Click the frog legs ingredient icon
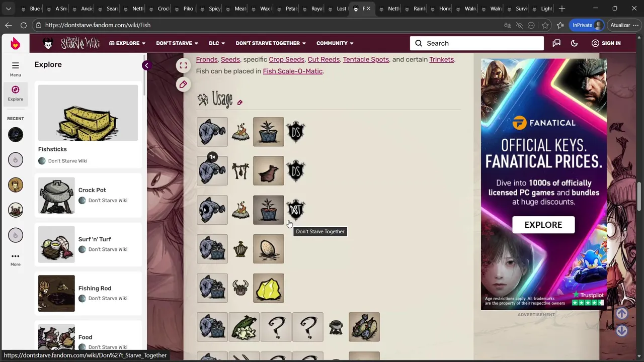This screenshot has width=644, height=362. click(x=244, y=327)
